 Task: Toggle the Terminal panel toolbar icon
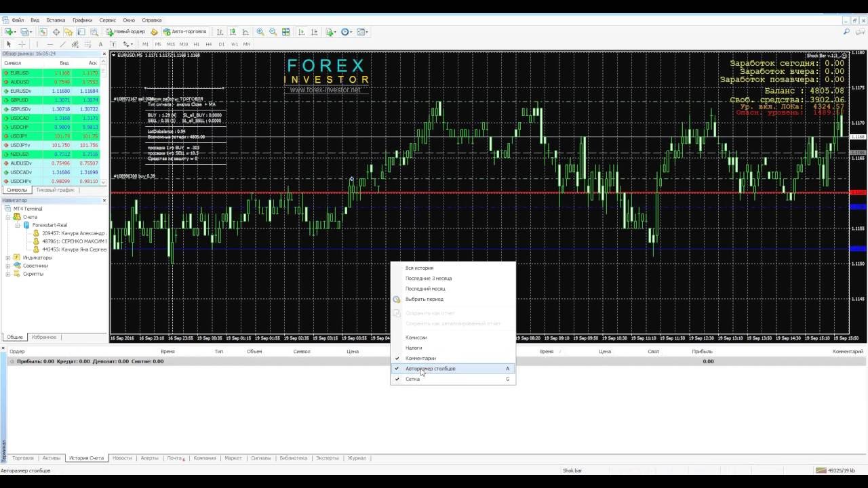point(81,32)
